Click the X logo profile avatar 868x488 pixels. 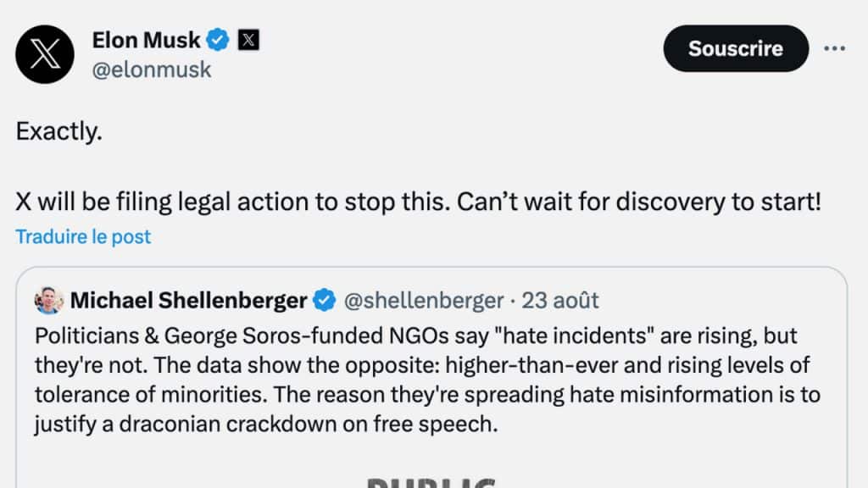coord(45,54)
